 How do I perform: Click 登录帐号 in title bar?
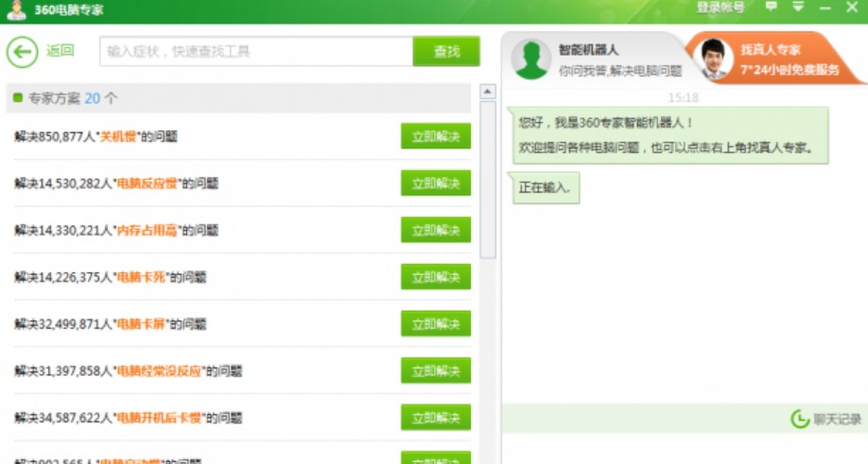click(720, 8)
